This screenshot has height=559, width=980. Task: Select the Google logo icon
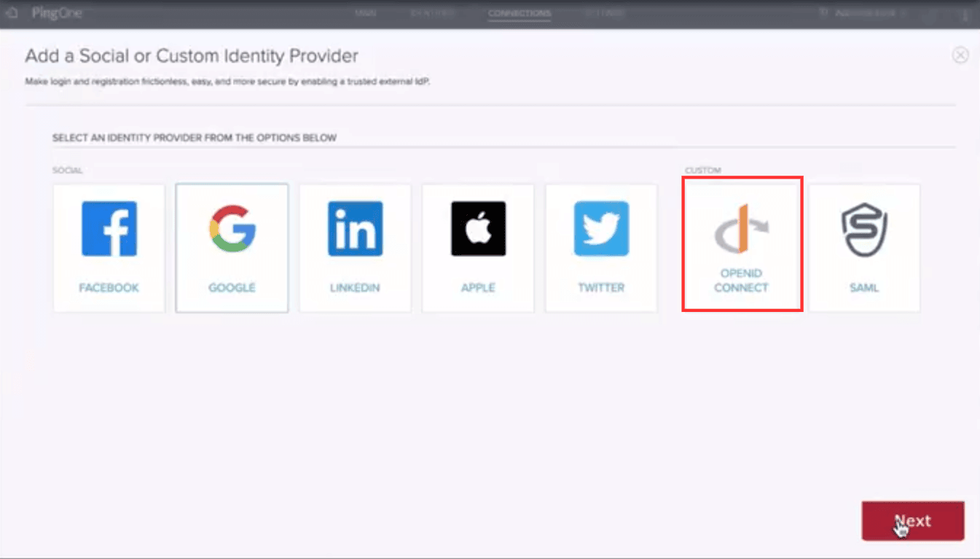pyautogui.click(x=232, y=228)
